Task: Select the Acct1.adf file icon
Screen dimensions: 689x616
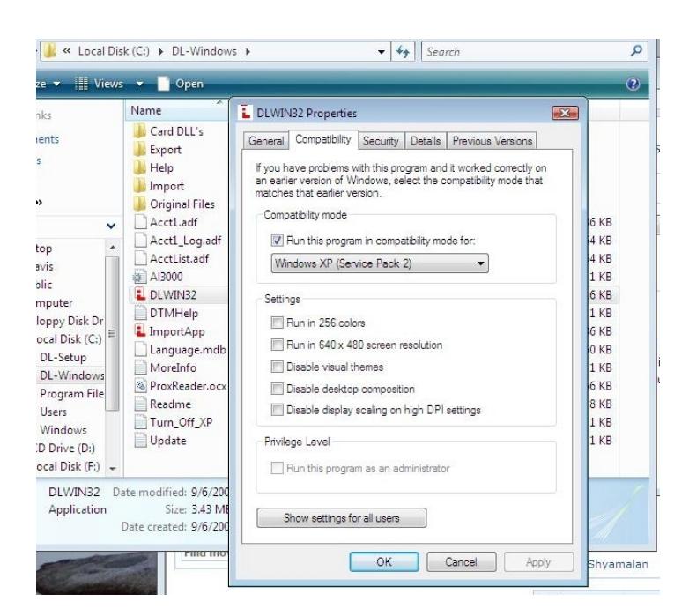Action: tap(140, 222)
